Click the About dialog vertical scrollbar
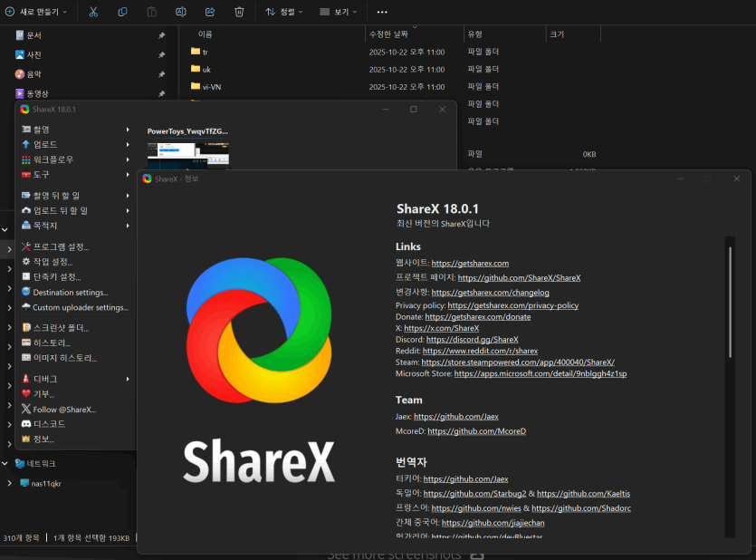This screenshot has width=756, height=560. click(x=730, y=303)
